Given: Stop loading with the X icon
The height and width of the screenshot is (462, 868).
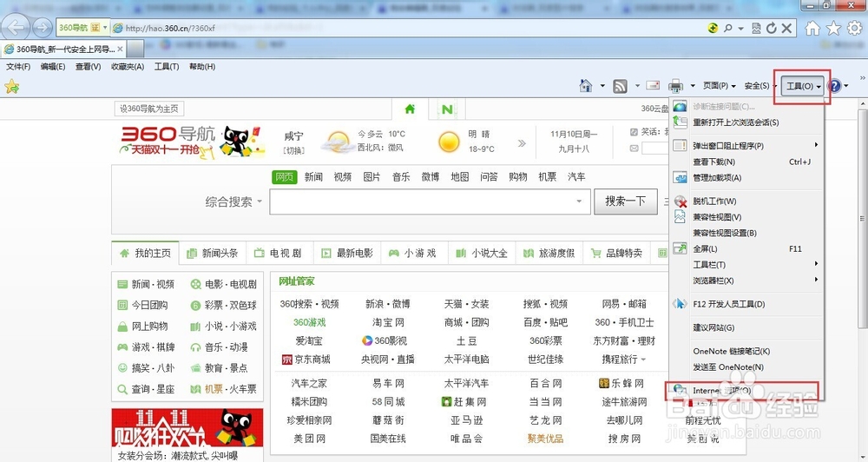Looking at the screenshot, I should 786,28.
